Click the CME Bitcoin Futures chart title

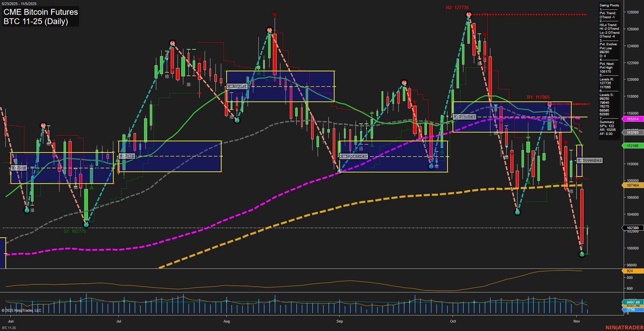[41, 12]
